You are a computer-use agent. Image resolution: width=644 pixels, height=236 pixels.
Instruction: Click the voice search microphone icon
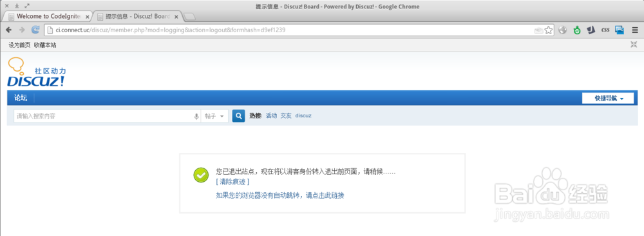196,116
